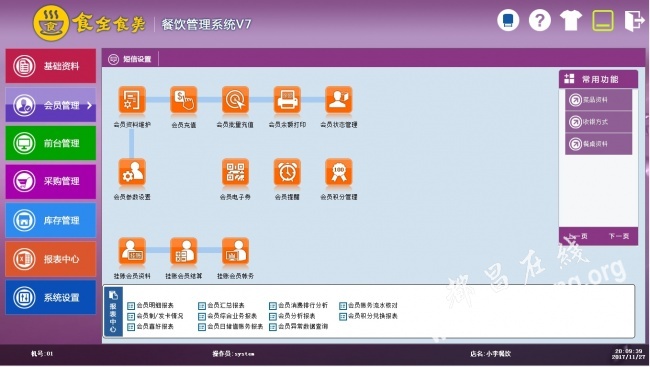Screen dimensions: 650x367
Task: Exit system with door icon
Action: click(634, 20)
